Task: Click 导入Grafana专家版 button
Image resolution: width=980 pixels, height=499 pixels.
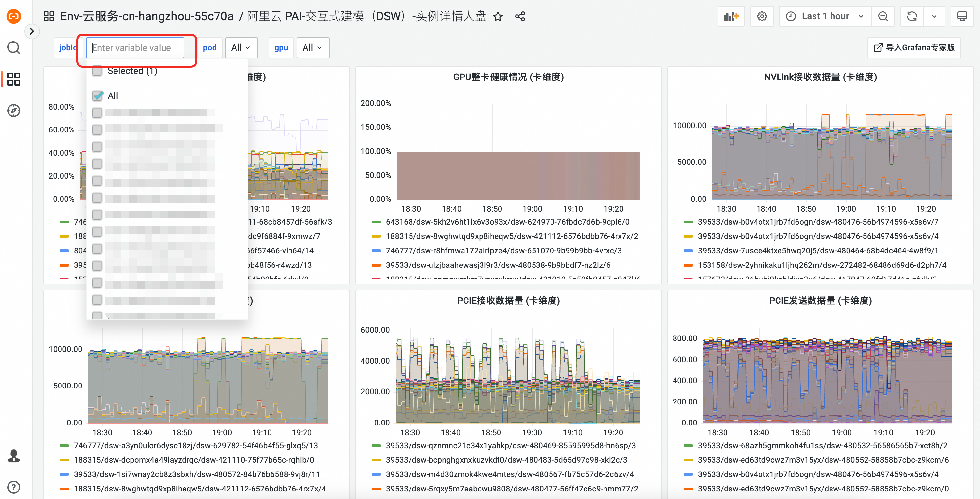Action: pos(914,47)
